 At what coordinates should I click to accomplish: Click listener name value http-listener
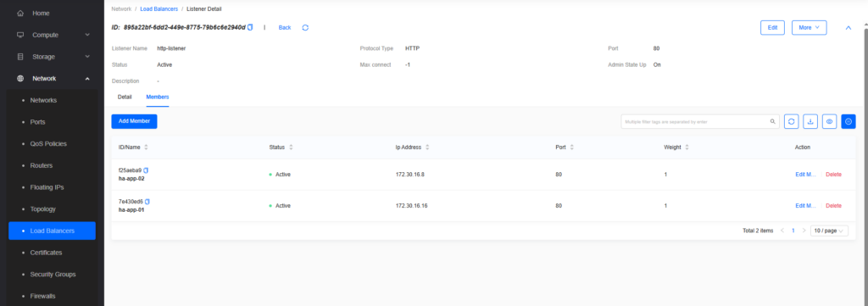pos(171,48)
